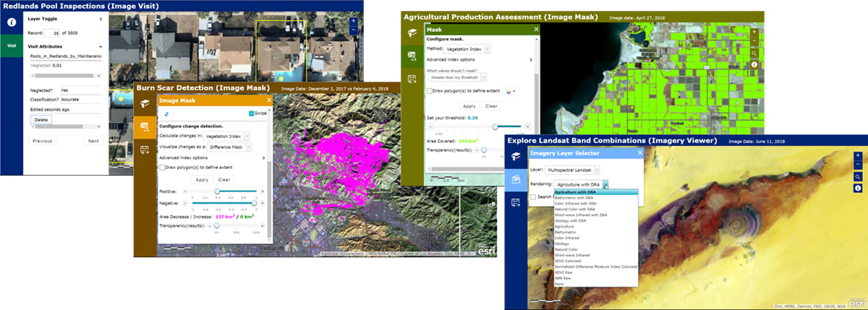This screenshot has height=310, width=868.
Task: Select the Image Mask tool in Burn Scar sidebar
Action: pyautogui.click(x=144, y=126)
